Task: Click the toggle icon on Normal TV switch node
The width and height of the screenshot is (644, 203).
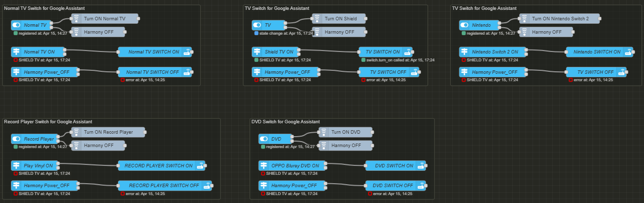Action: click(x=16, y=25)
